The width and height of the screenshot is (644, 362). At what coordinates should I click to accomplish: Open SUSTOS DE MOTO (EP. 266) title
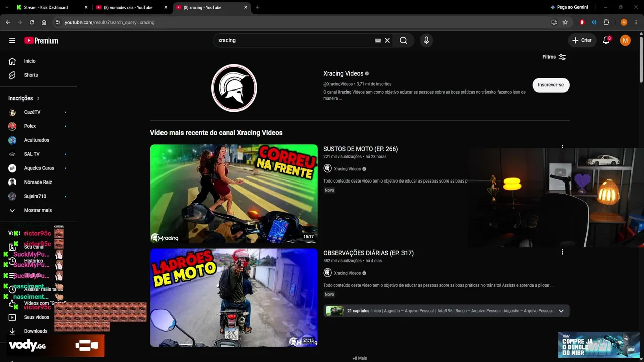(x=360, y=149)
